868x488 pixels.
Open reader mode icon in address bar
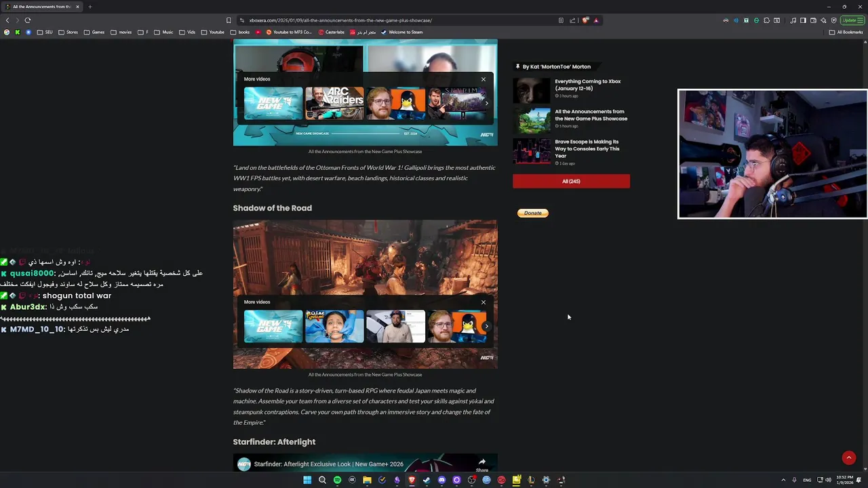[561, 20]
